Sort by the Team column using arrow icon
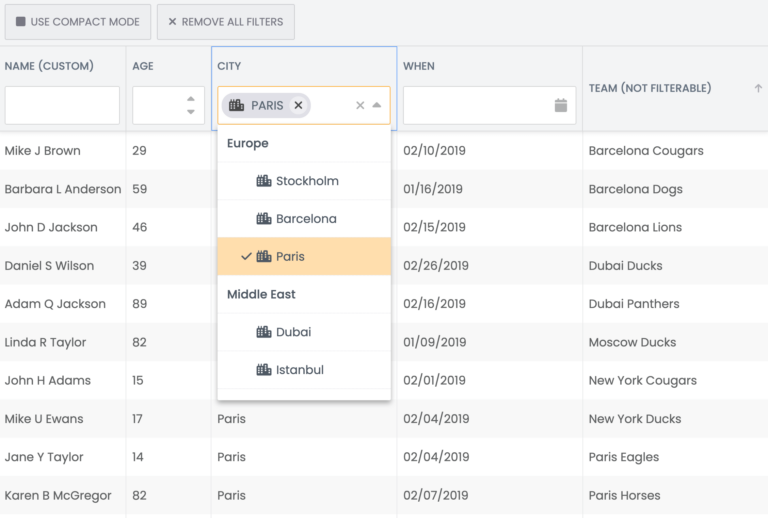This screenshot has height=518, width=768. coord(758,88)
